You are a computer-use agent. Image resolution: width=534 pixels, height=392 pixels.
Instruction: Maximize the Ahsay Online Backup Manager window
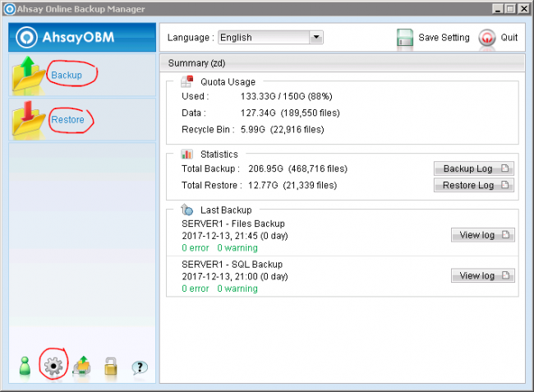coord(510,9)
